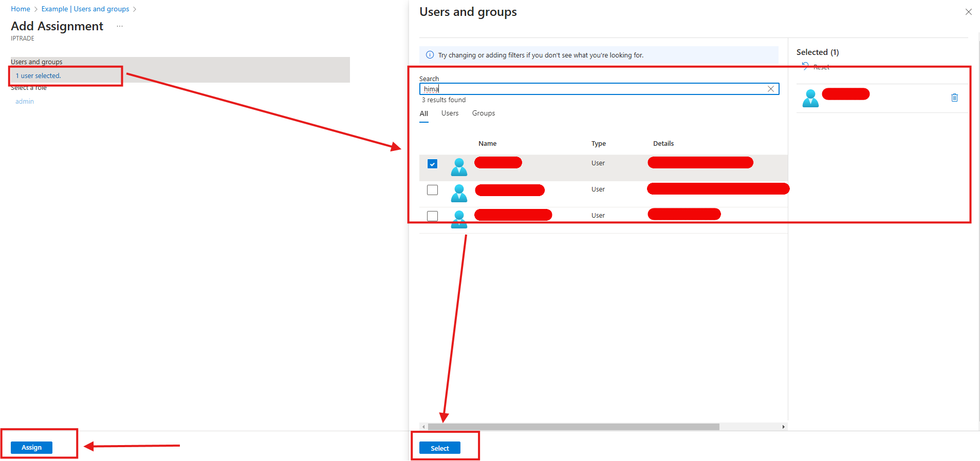
Task: Go to the Home breadcrumb
Action: [21, 9]
